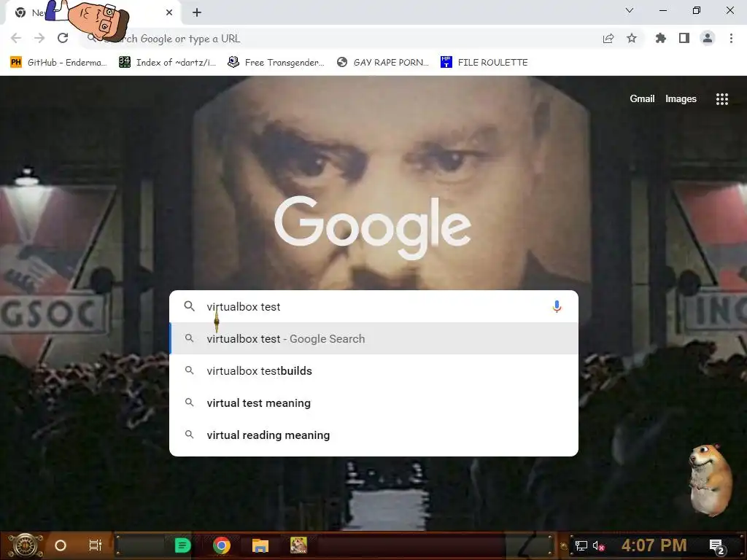This screenshot has width=747, height=560.
Task: Click the browser Forward arrow
Action: click(x=39, y=38)
